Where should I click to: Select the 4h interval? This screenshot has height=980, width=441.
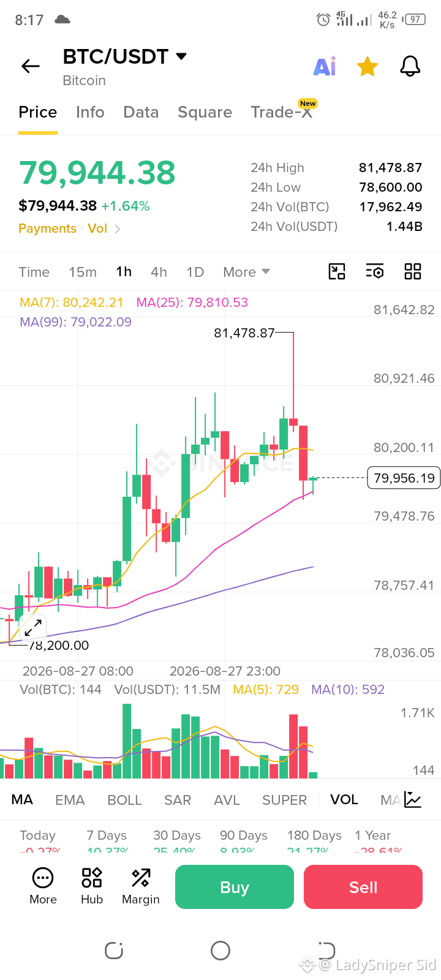[159, 272]
